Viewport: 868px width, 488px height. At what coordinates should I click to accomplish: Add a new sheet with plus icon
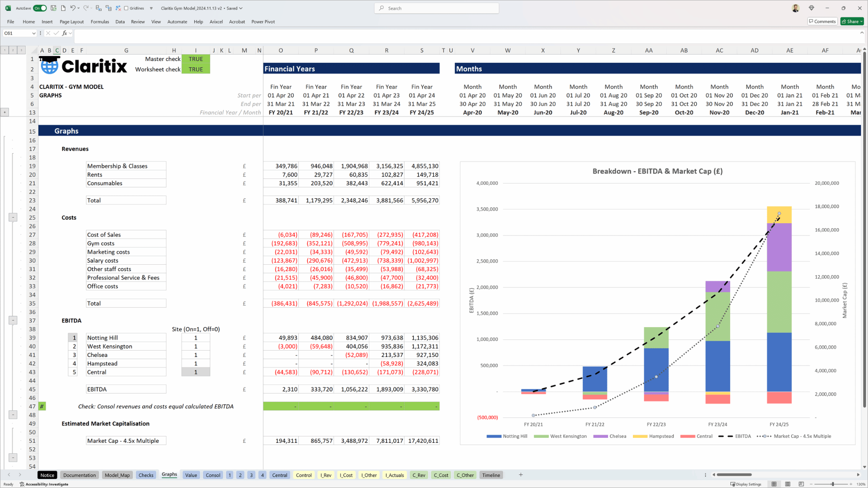tap(521, 474)
